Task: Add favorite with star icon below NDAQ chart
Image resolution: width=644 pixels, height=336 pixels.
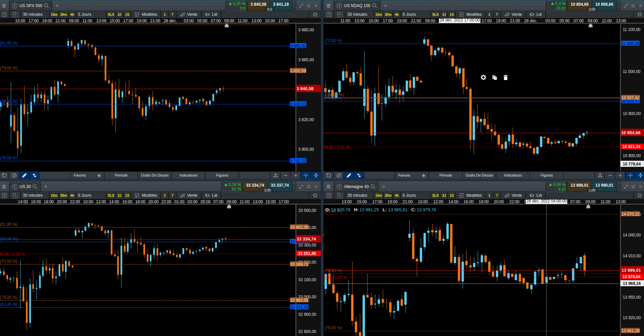Action: click(x=424, y=176)
